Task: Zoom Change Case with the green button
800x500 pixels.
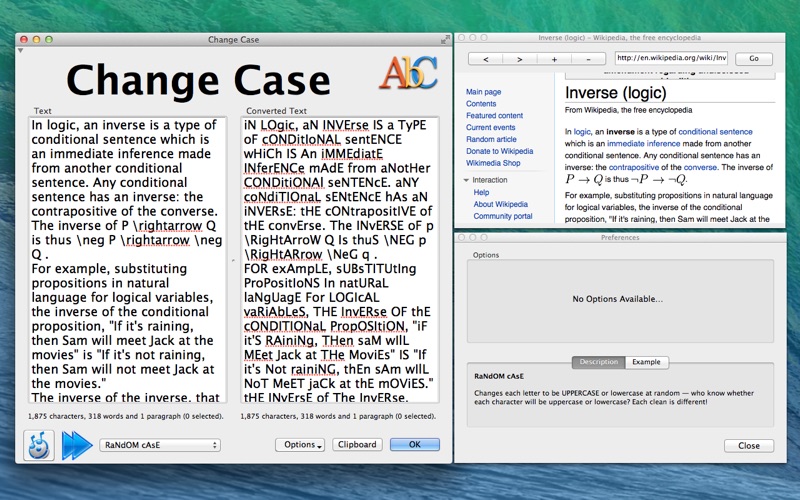Action: click(49, 39)
